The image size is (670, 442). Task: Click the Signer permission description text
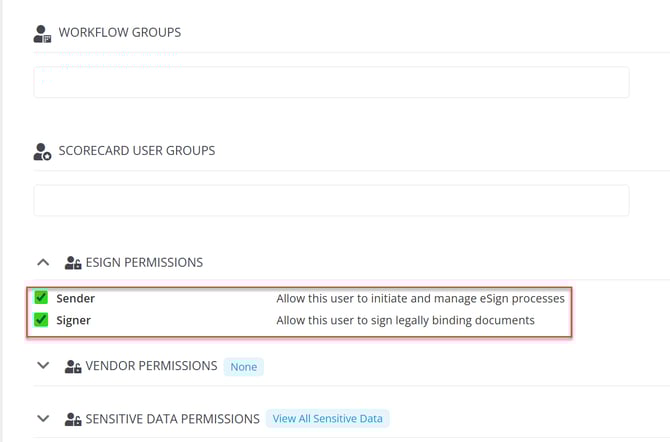pos(405,321)
